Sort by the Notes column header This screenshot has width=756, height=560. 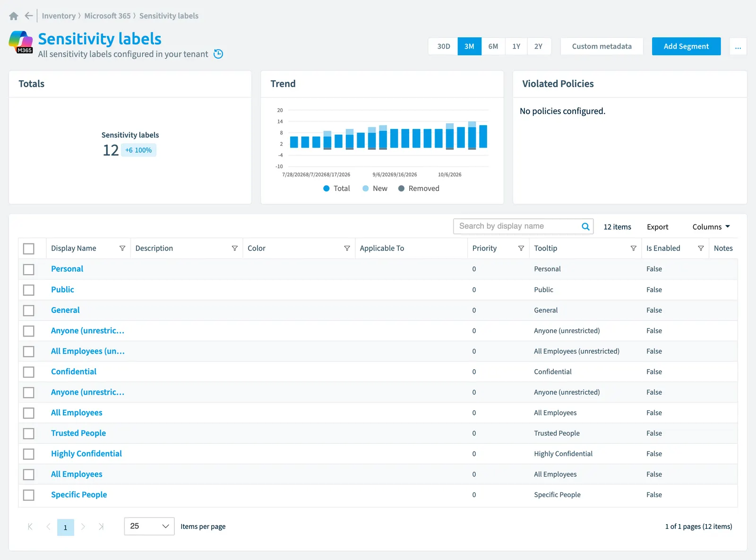[723, 248]
